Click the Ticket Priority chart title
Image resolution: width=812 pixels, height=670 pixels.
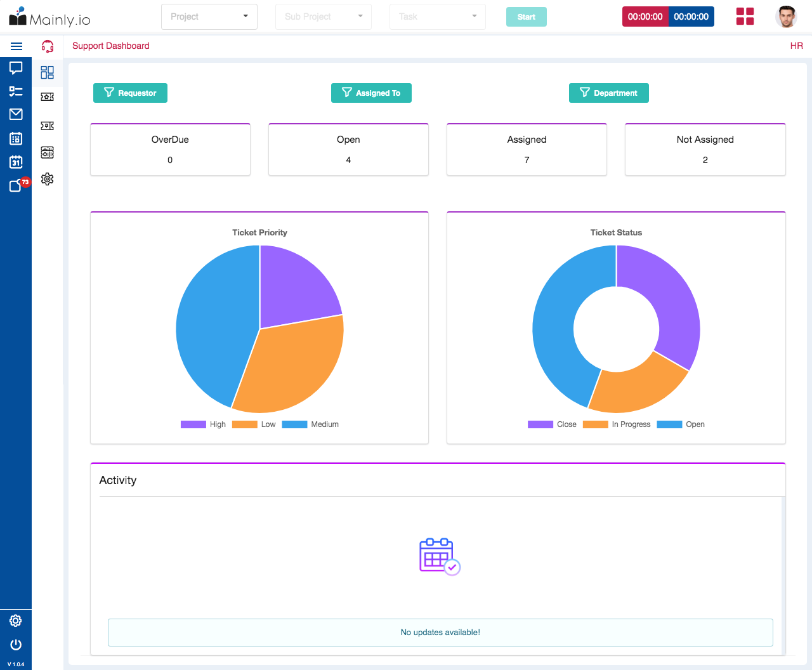click(x=259, y=232)
